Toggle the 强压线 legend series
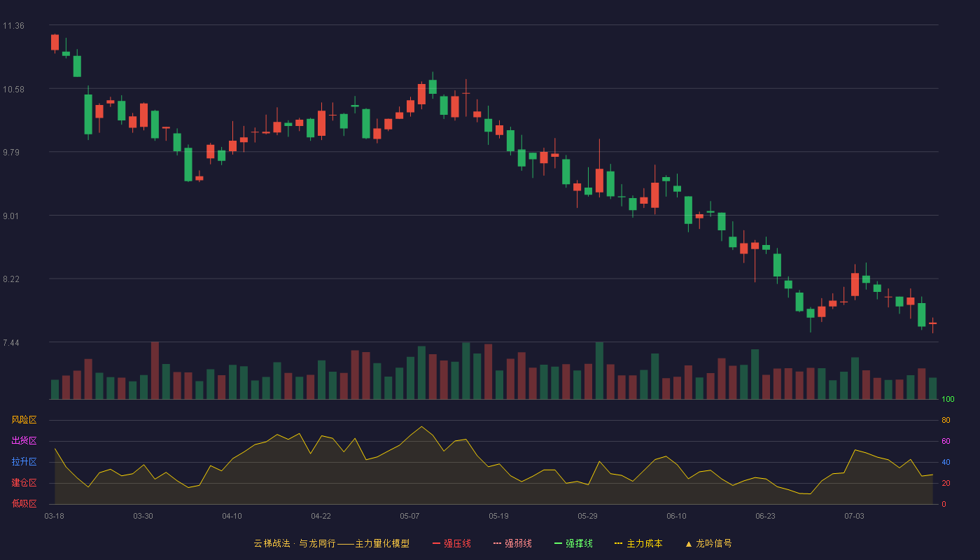This screenshot has height=560, width=980. click(x=452, y=543)
